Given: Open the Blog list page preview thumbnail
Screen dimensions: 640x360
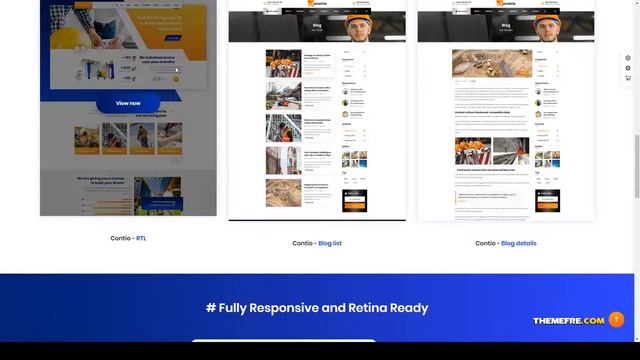Looking at the screenshot, I should pos(317,110).
